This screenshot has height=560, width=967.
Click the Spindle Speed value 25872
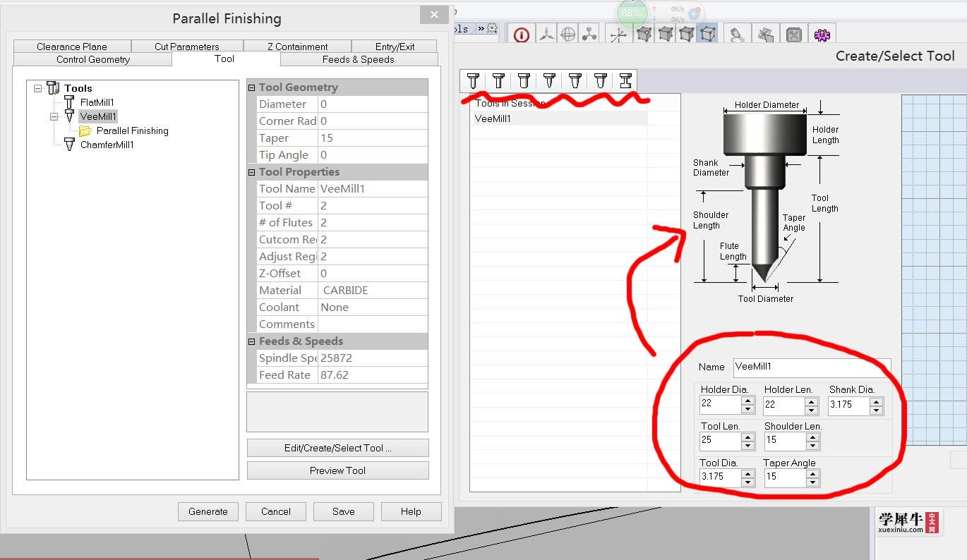[373, 358]
